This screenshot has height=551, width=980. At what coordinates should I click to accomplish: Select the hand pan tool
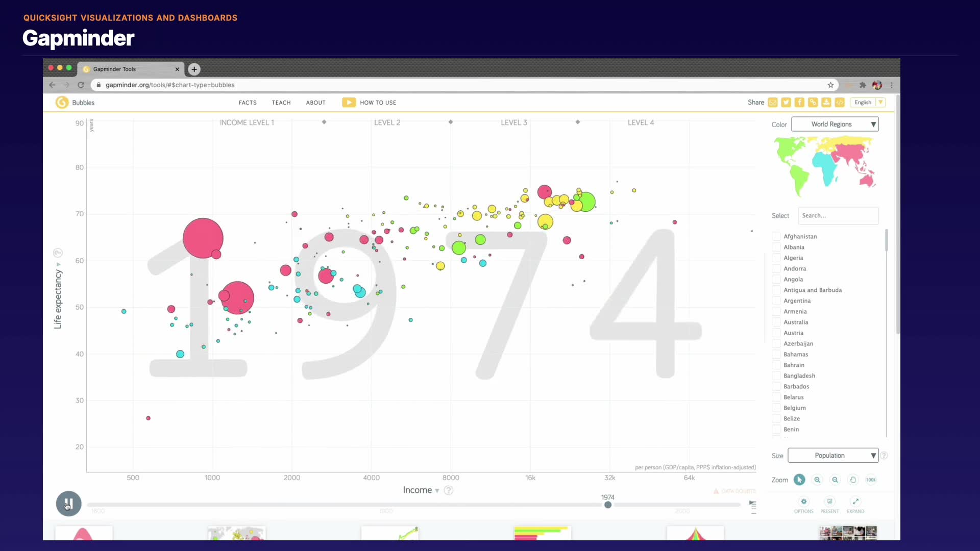click(x=853, y=480)
